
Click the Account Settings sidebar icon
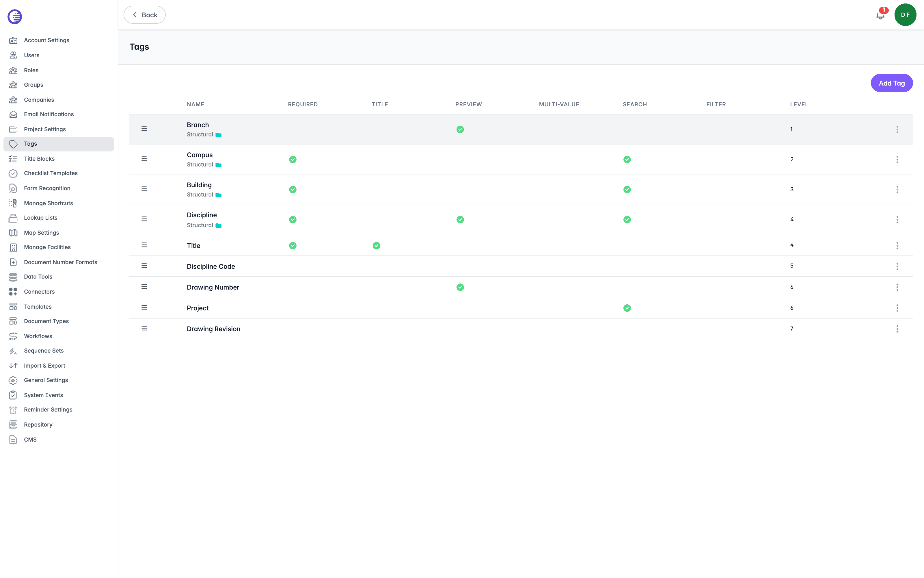[13, 40]
